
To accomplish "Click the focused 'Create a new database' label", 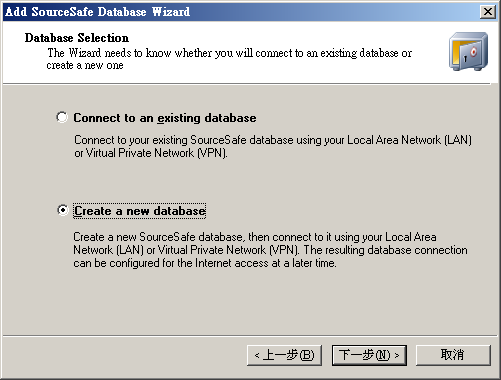I will (140, 211).
